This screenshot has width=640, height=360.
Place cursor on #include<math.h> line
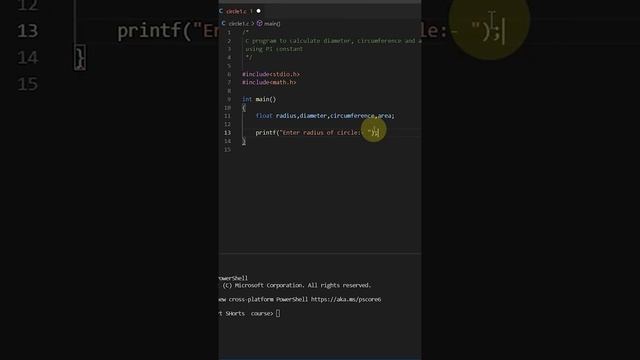pyautogui.click(x=269, y=82)
